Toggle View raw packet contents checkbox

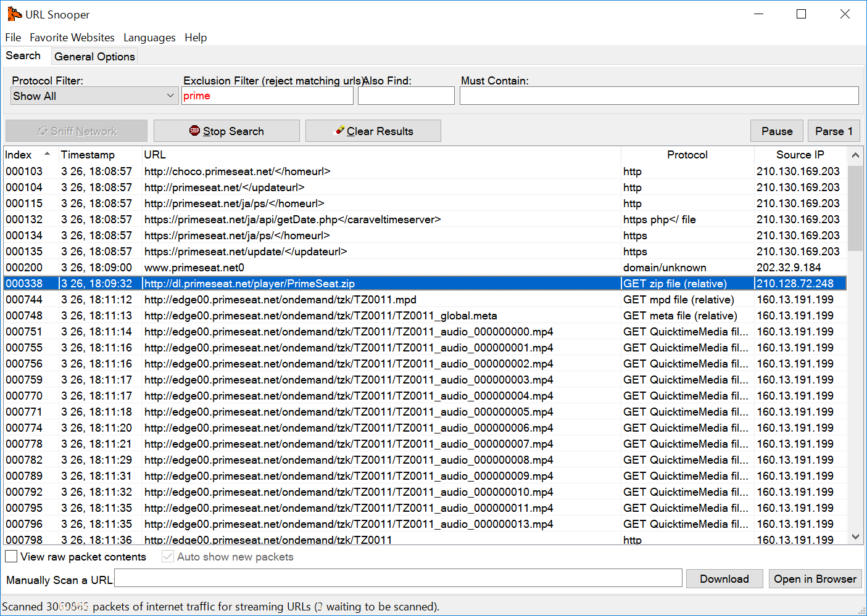click(11, 556)
